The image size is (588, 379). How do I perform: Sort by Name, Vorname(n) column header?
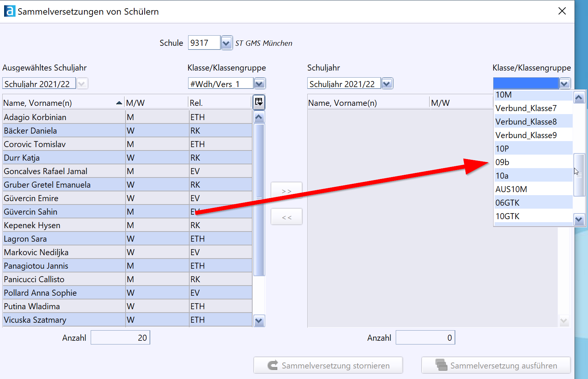[63, 103]
